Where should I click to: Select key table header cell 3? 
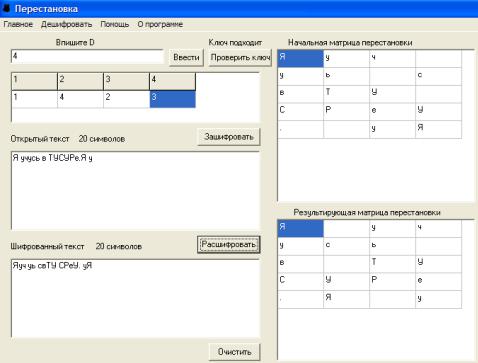126,81
